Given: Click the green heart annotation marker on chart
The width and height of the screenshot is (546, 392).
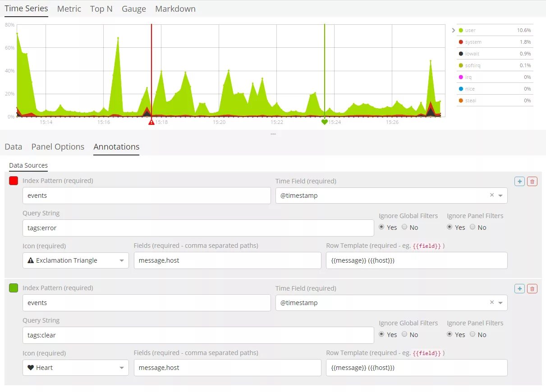Looking at the screenshot, I should tap(324, 122).
